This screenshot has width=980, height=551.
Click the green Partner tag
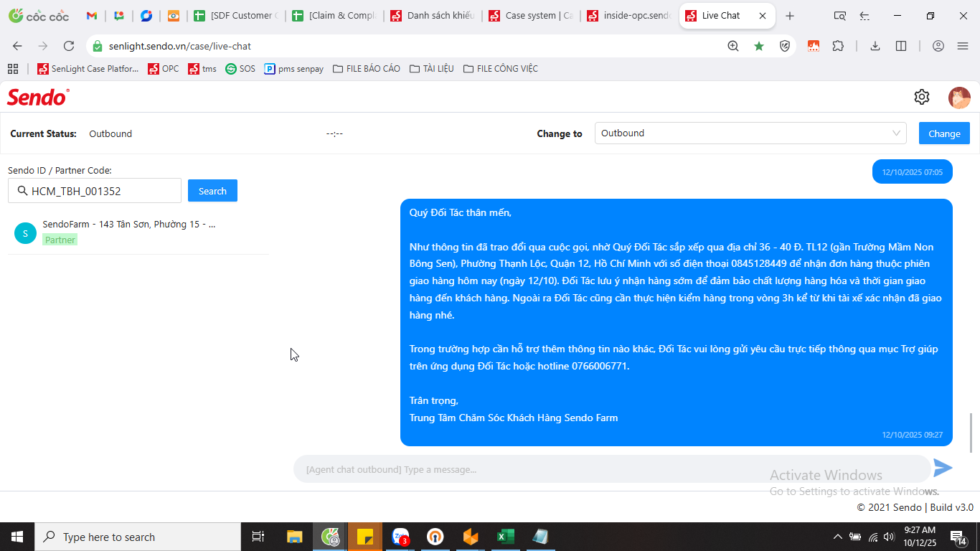tap(60, 240)
